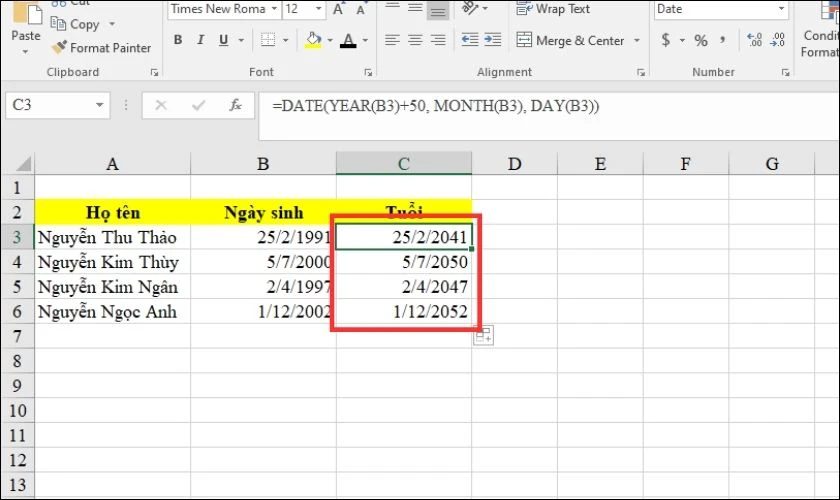840x500 pixels.
Task: Select column A header
Action: tap(112, 163)
